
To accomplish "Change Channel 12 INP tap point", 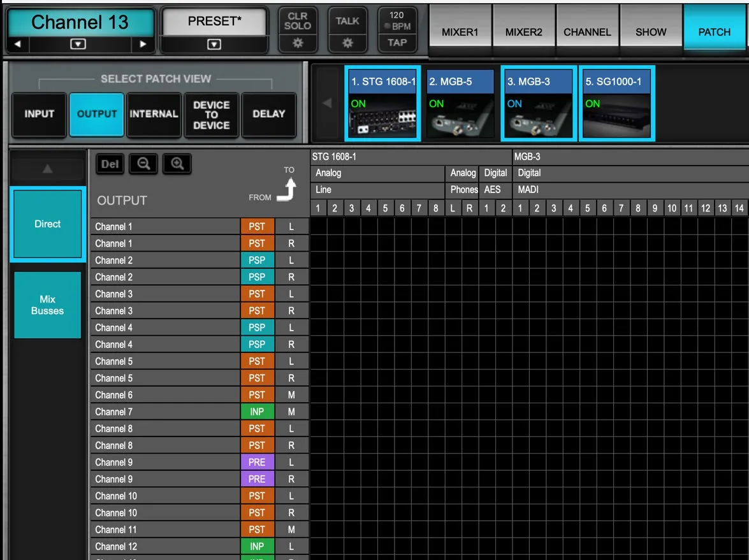I will (x=257, y=546).
